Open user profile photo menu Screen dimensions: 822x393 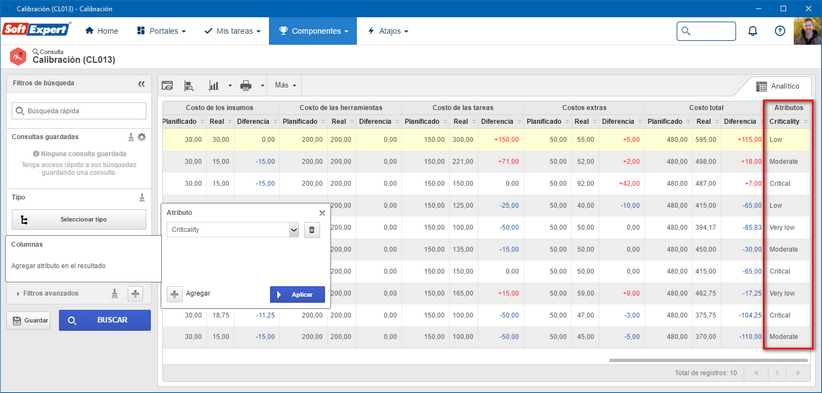click(808, 31)
